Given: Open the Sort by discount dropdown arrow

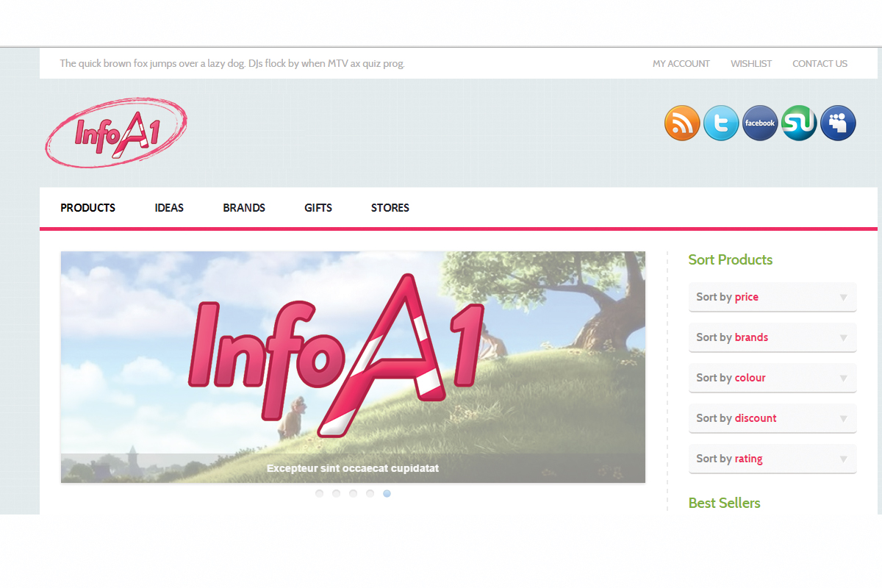Looking at the screenshot, I should pos(843,418).
